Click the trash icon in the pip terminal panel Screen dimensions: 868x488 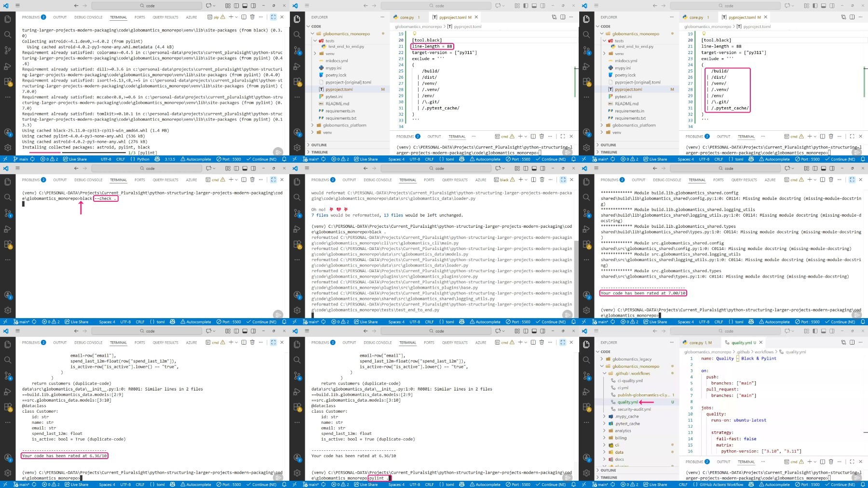tap(252, 17)
